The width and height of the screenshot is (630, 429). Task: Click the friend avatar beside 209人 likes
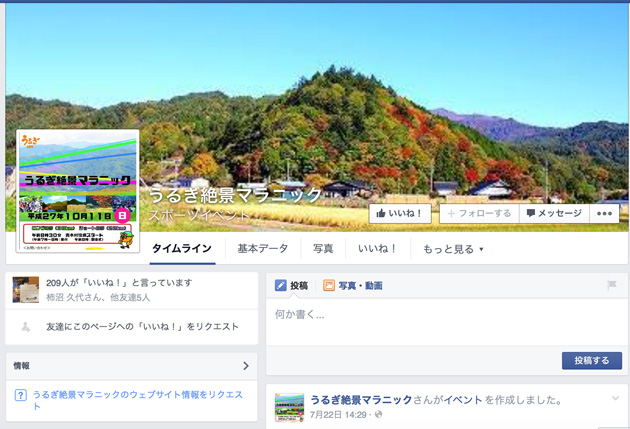tap(26, 289)
